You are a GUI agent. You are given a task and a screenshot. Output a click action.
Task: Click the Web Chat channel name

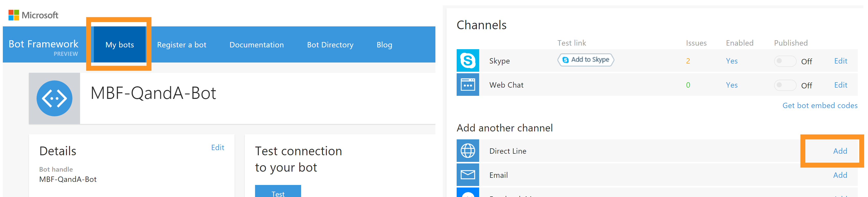506,85
